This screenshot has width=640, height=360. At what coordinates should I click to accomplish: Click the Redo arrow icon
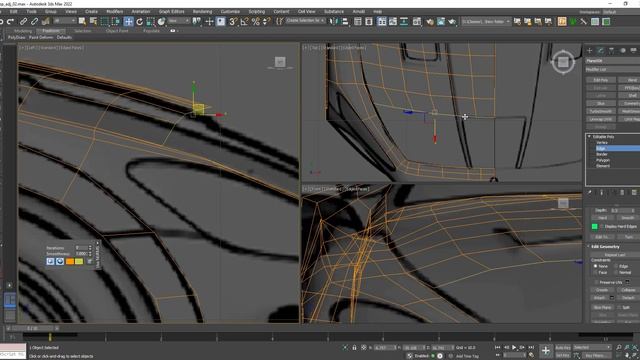(11, 21)
